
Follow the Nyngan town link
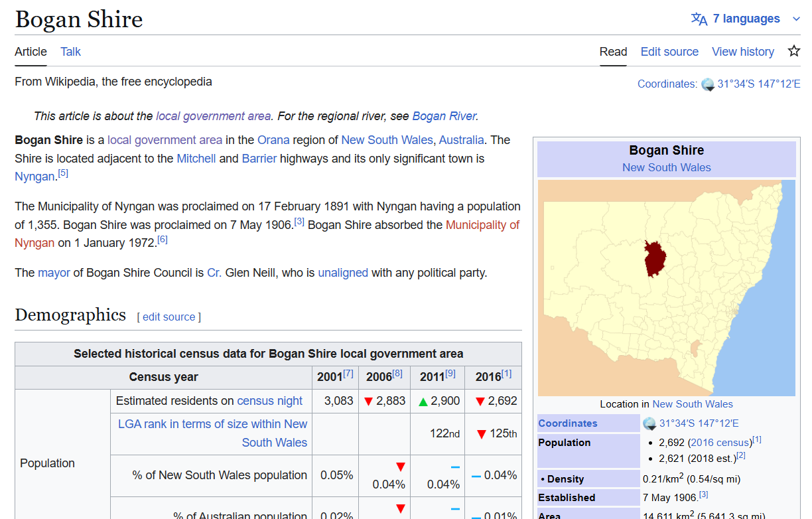coord(34,177)
